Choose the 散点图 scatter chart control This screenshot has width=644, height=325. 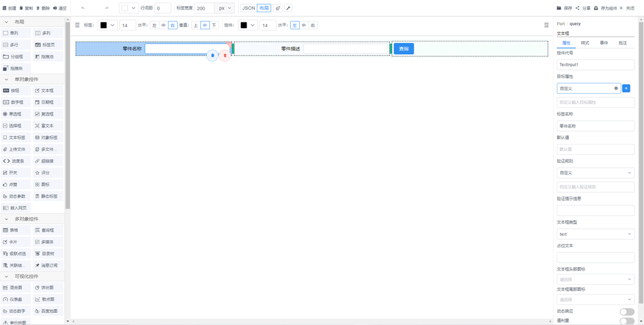coord(48,299)
